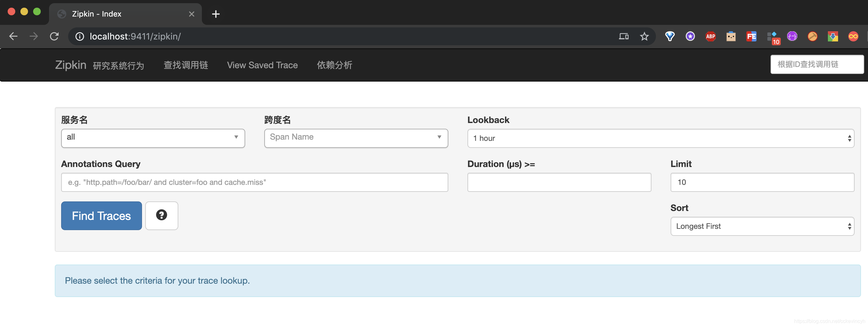Image resolution: width=868 pixels, height=327 pixels.
Task: Open the Sort Longest First selector
Action: click(762, 226)
